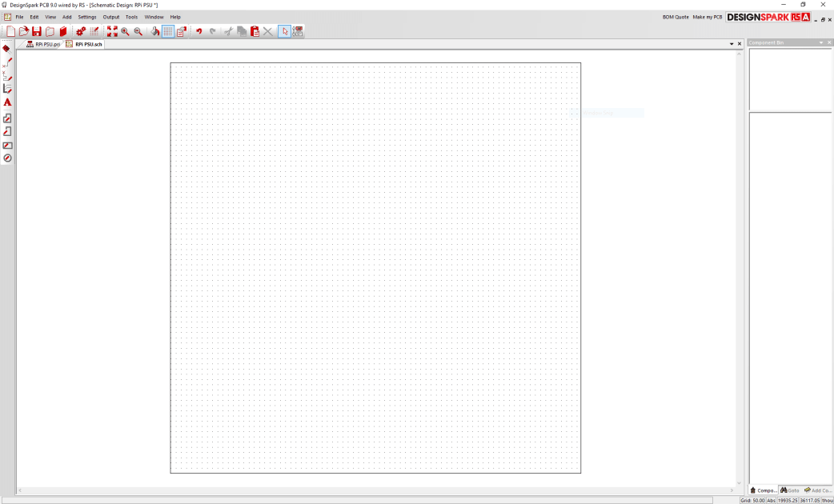The width and height of the screenshot is (834, 504).
Task: Open the Window menu
Action: click(154, 17)
